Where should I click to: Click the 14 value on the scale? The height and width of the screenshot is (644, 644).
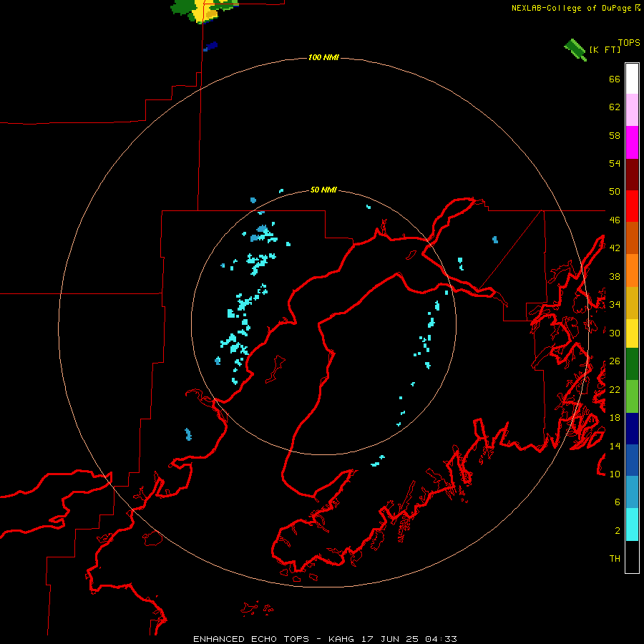[x=615, y=446]
